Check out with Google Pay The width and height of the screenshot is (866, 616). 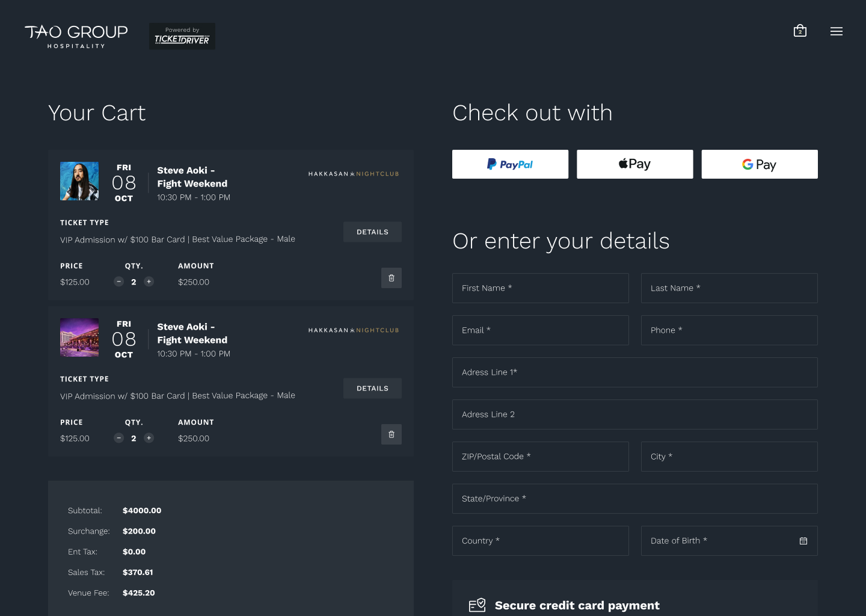[760, 164]
